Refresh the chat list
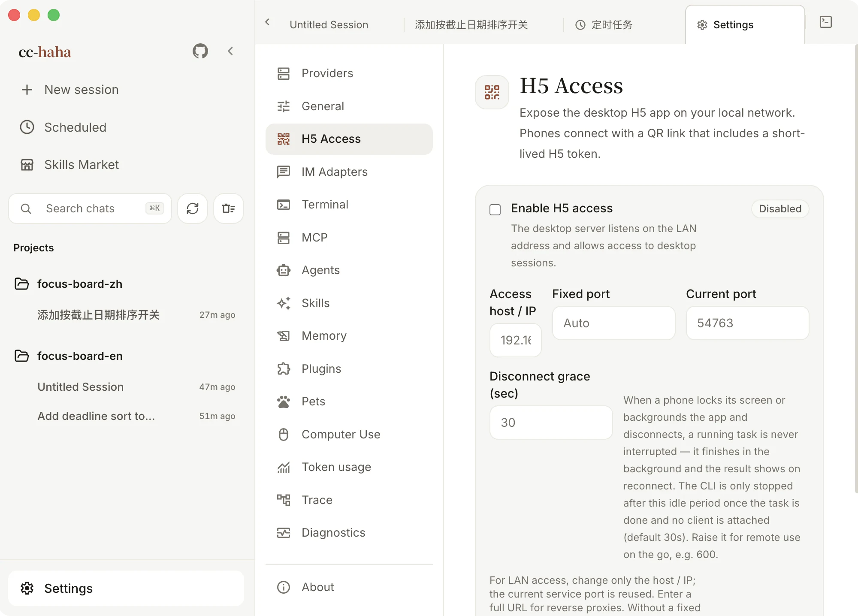The width and height of the screenshot is (858, 616). [x=193, y=208]
